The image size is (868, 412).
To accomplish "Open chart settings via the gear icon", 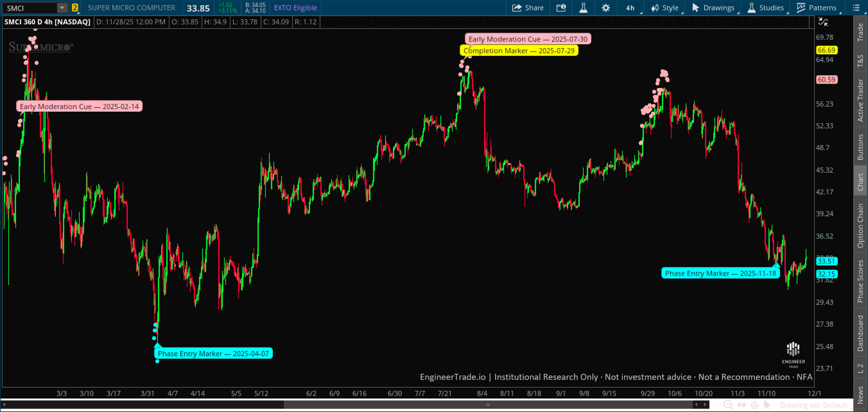I will click(606, 7).
